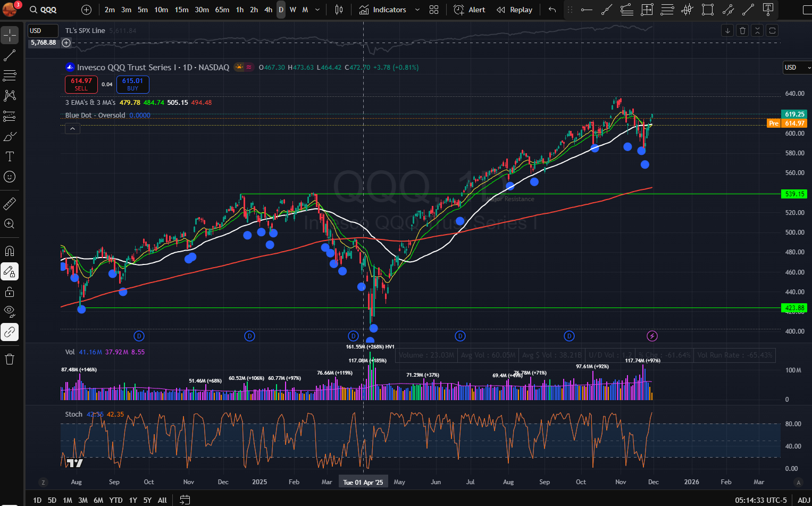Activate the zoom in tool
812x506 pixels.
coord(10,224)
